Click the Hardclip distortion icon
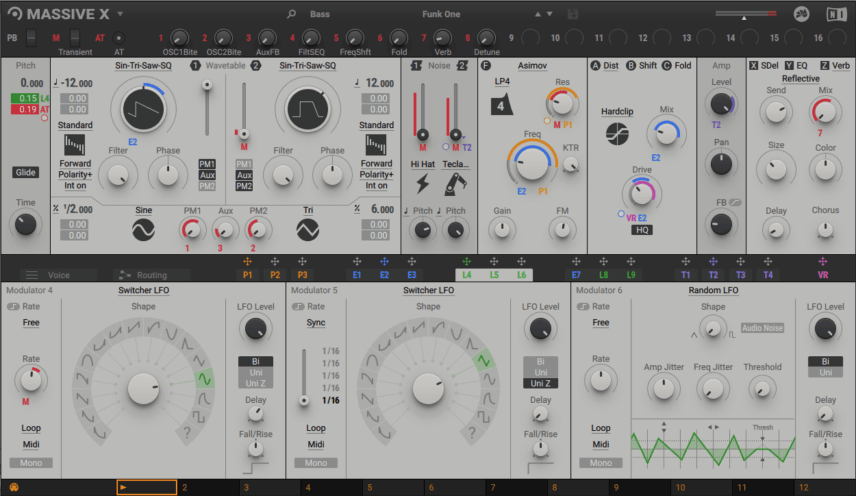Image resolution: width=856 pixels, height=496 pixels. (617, 134)
